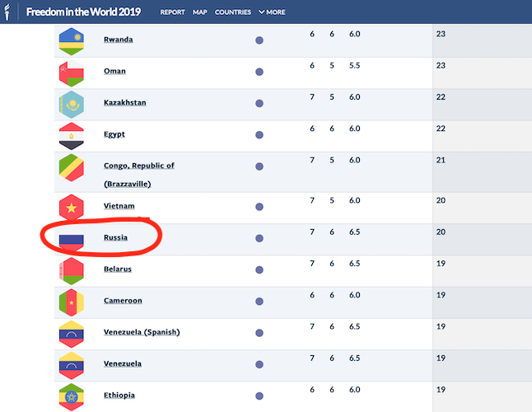Click the Oman flag icon
This screenshot has width=532, height=412.
pos(71,73)
